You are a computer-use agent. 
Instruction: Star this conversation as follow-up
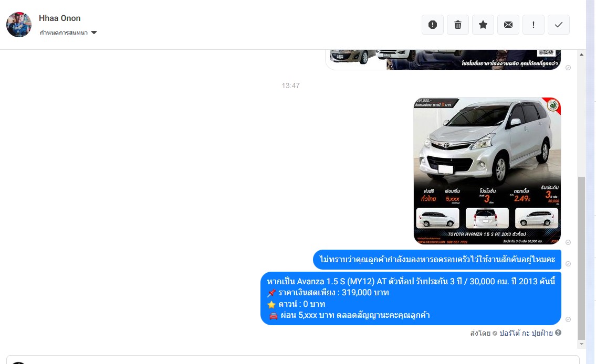coord(483,25)
